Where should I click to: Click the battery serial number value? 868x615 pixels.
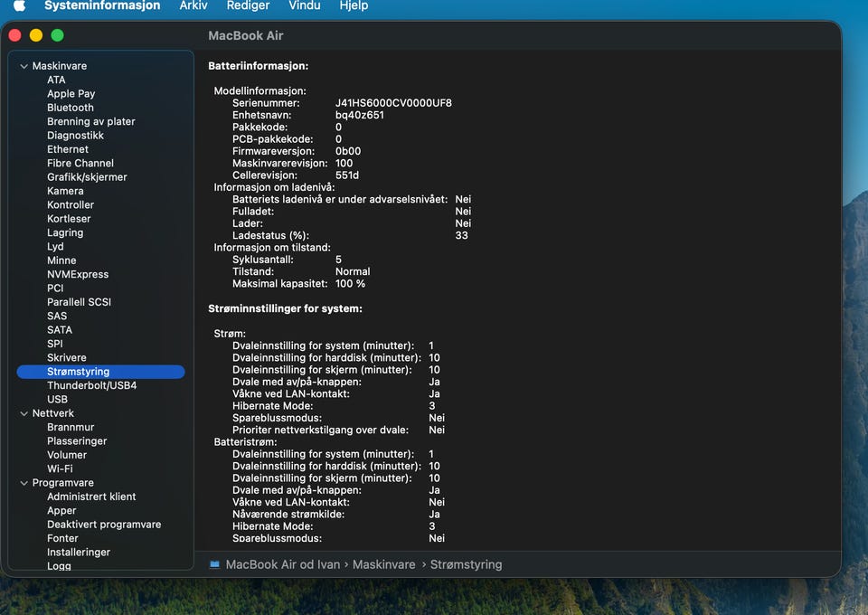[393, 103]
